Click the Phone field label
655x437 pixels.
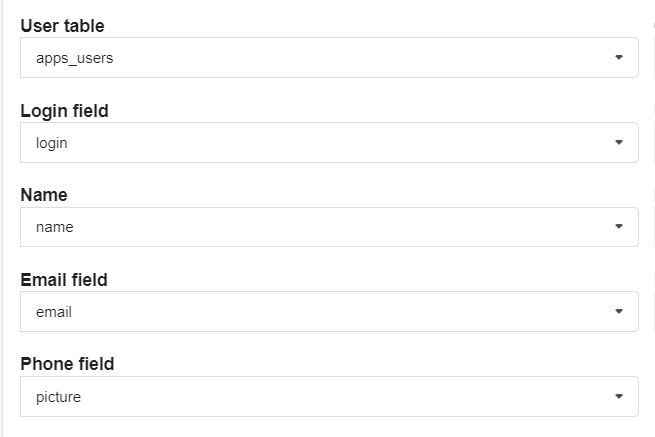coord(67,364)
